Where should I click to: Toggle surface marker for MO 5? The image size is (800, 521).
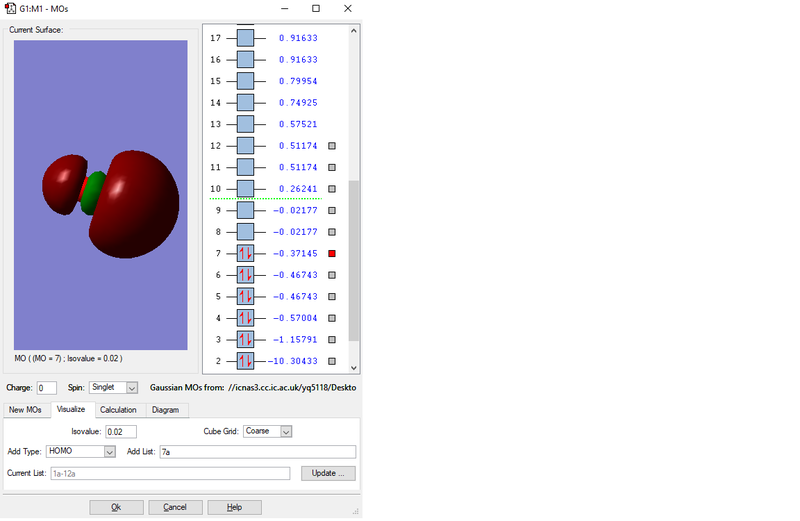pos(332,296)
